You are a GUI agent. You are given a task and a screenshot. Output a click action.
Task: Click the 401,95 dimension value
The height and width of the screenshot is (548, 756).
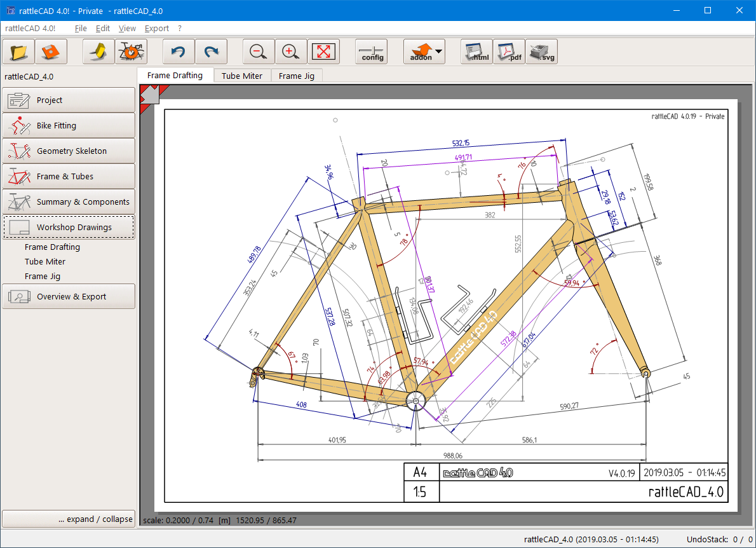tap(337, 440)
